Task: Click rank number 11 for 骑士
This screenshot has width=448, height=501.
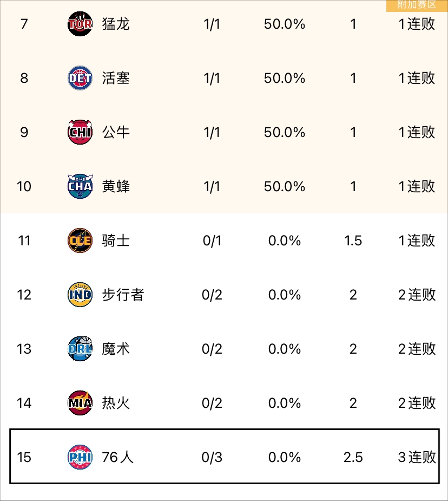Action: [x=24, y=240]
